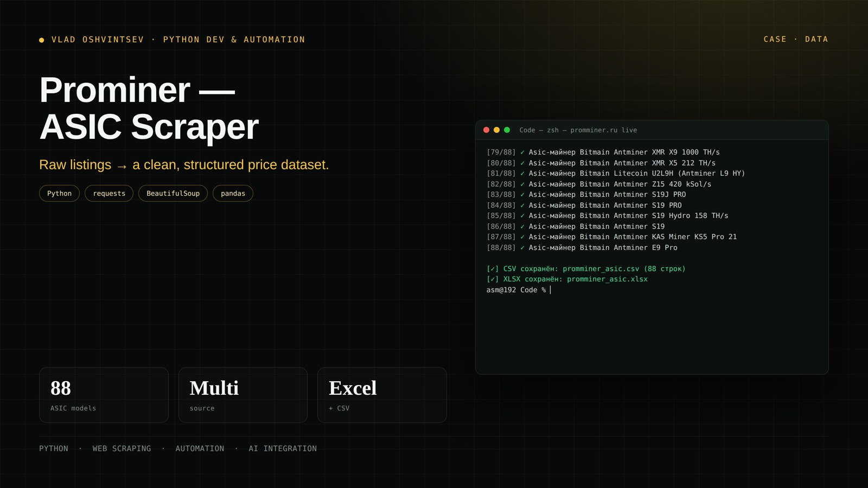868x488 pixels.
Task: Click footer text 'AI INTEGRATION'
Action: tap(283, 448)
